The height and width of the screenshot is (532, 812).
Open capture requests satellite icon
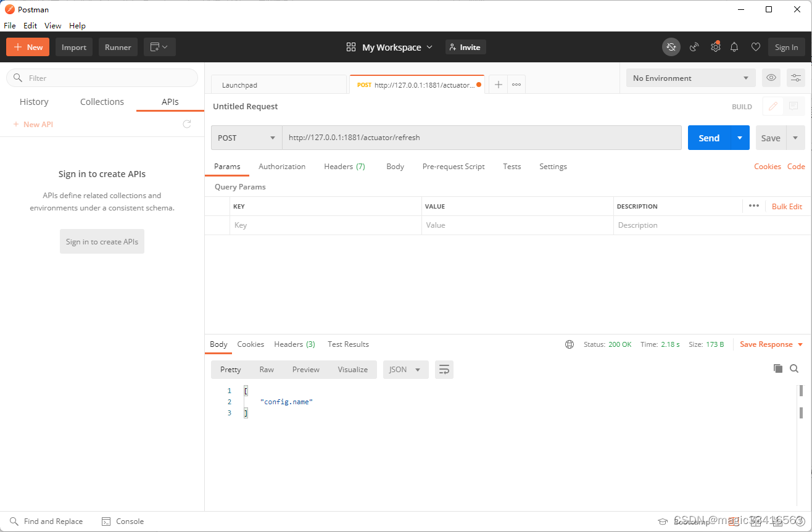[x=694, y=47]
